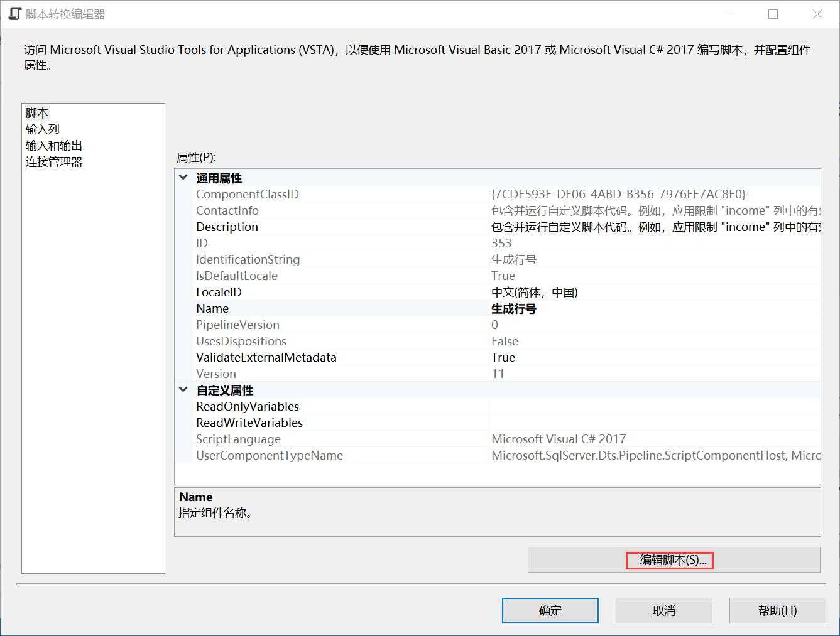Click the Version value 11
This screenshot has height=636, width=840.
[498, 374]
